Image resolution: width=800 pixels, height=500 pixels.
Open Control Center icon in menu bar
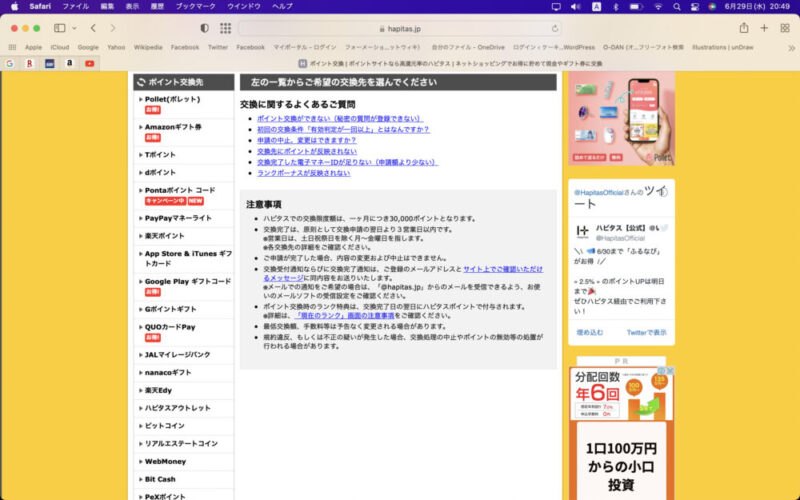point(694,7)
